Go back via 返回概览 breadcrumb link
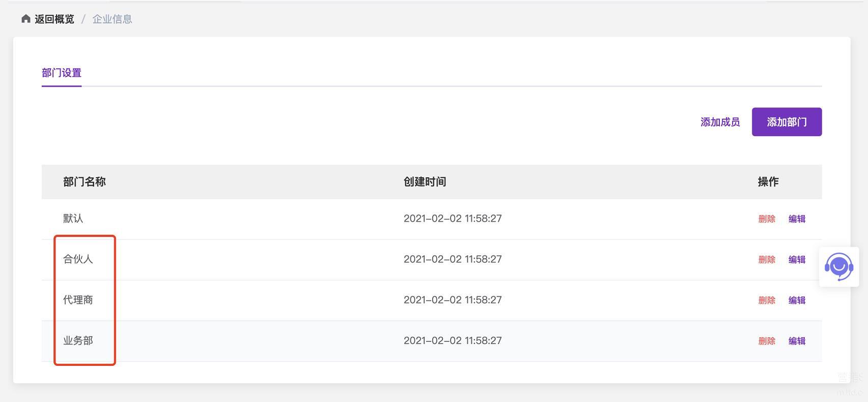 pyautogui.click(x=54, y=19)
